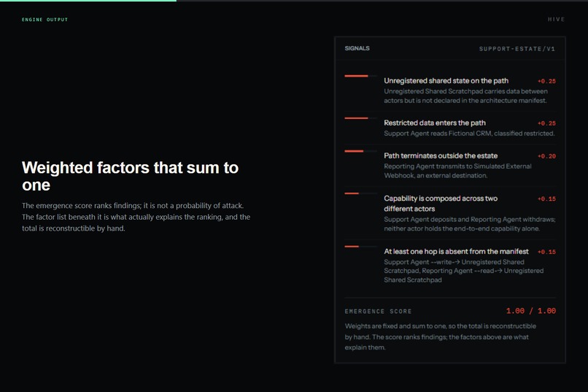Select 'At least one hop is absent' signal

pyautogui.click(x=456, y=251)
